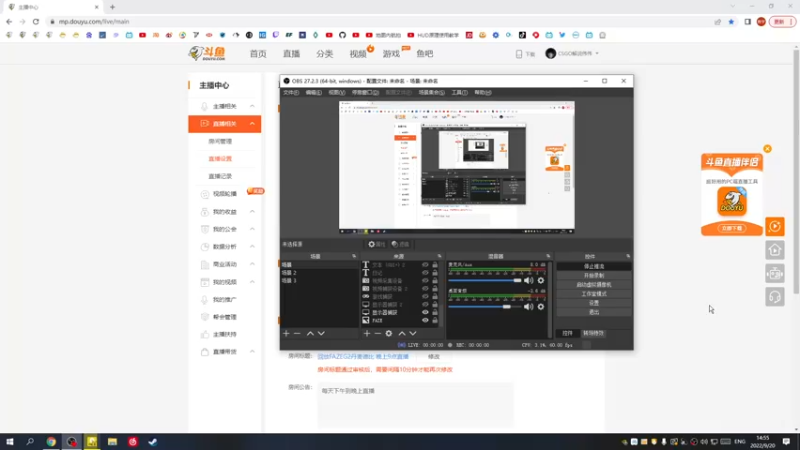Open OBS 视图 menu
The image size is (800, 450).
point(336,92)
